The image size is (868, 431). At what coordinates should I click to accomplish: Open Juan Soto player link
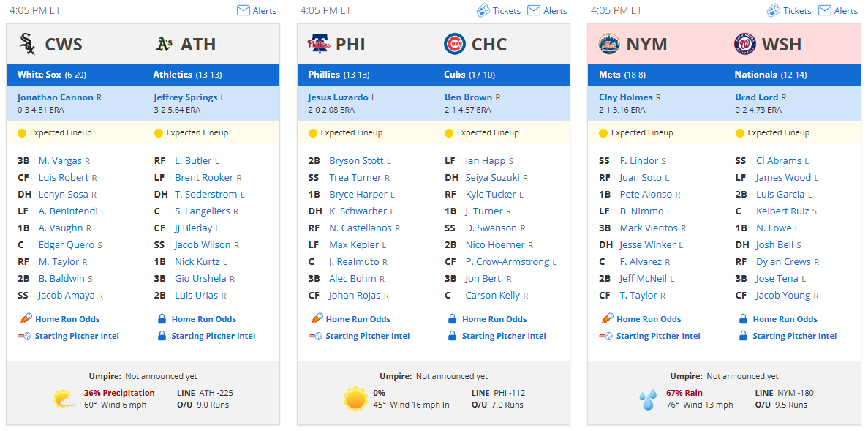(x=641, y=178)
